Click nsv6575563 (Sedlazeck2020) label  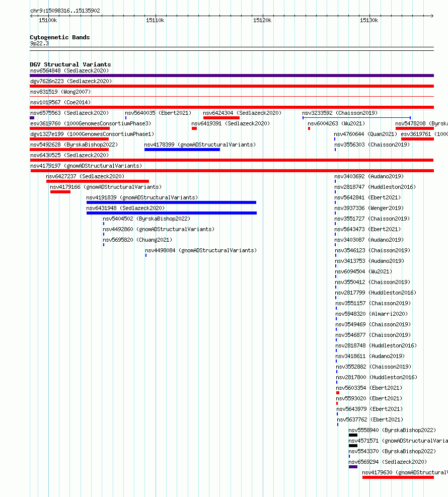tap(69, 113)
